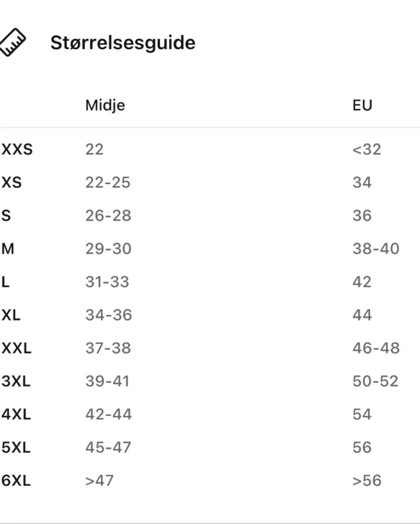The image size is (420, 524).
Task: Click EU value 38-40
Action: (376, 249)
